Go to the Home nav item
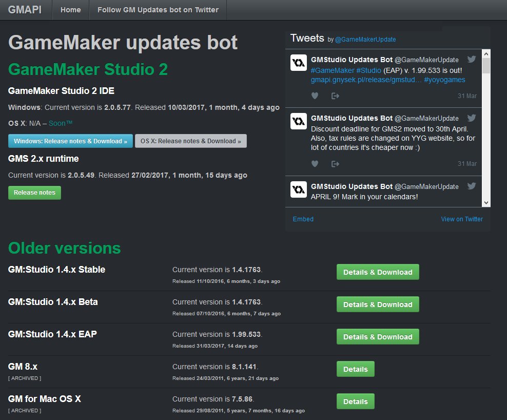Image resolution: width=507 pixels, height=420 pixels. click(70, 10)
